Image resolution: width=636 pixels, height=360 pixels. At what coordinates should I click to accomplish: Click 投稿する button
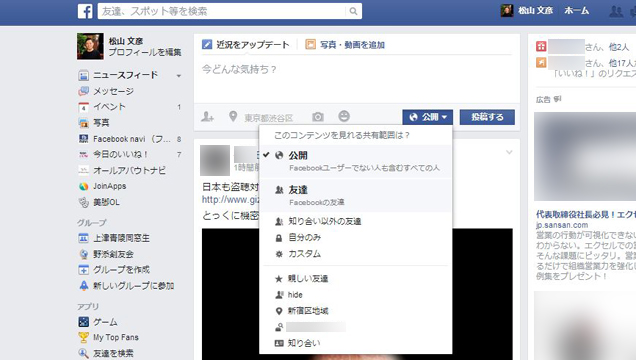coord(487,117)
